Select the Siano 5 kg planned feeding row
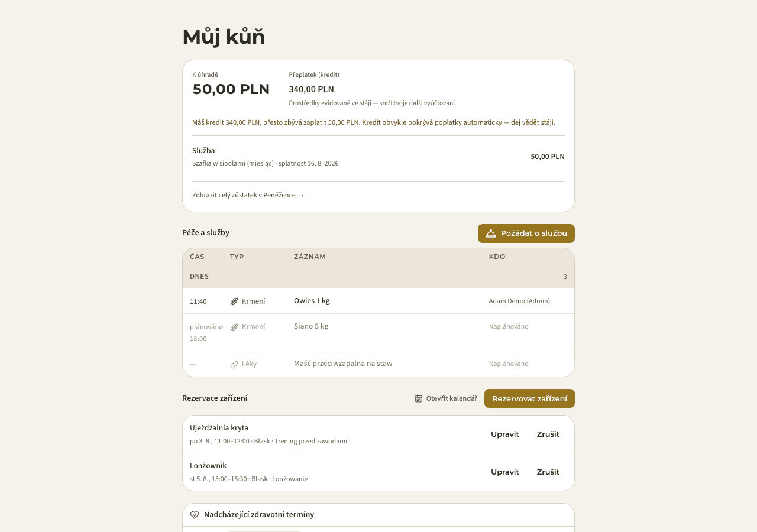The height and width of the screenshot is (532, 757). (378, 332)
